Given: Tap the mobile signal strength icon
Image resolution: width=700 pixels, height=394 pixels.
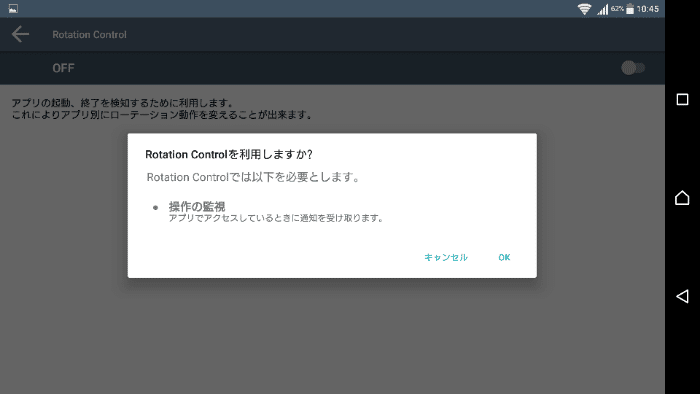Looking at the screenshot, I should tap(603, 9).
